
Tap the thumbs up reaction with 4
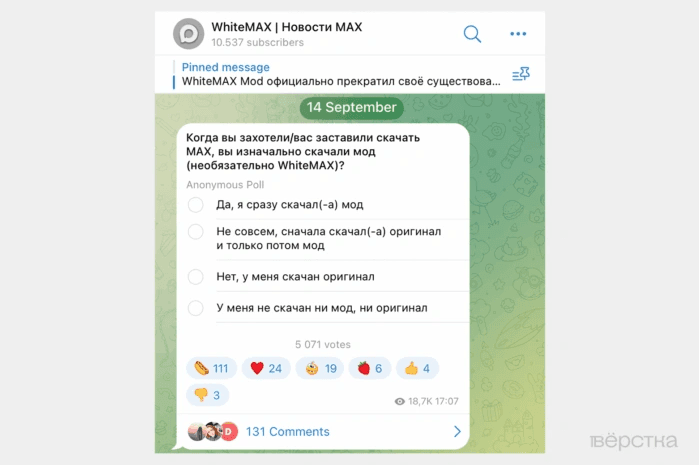click(417, 369)
